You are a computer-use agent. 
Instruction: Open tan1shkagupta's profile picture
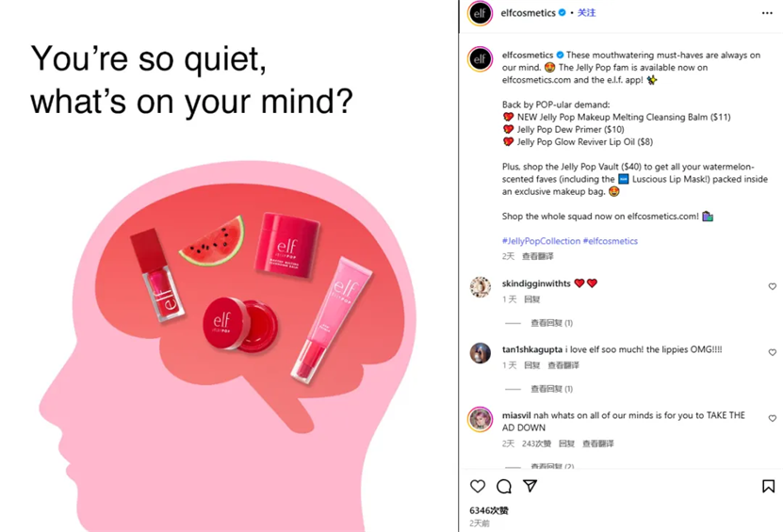point(480,353)
